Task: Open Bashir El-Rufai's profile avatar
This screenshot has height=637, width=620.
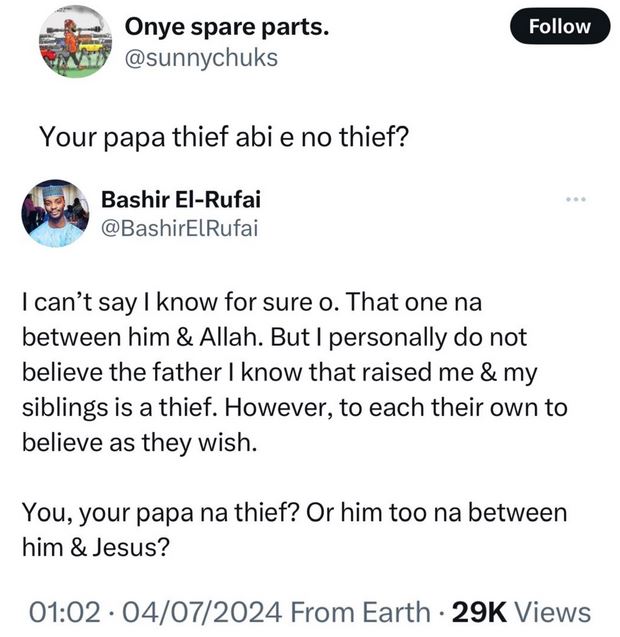Action: [x=56, y=213]
